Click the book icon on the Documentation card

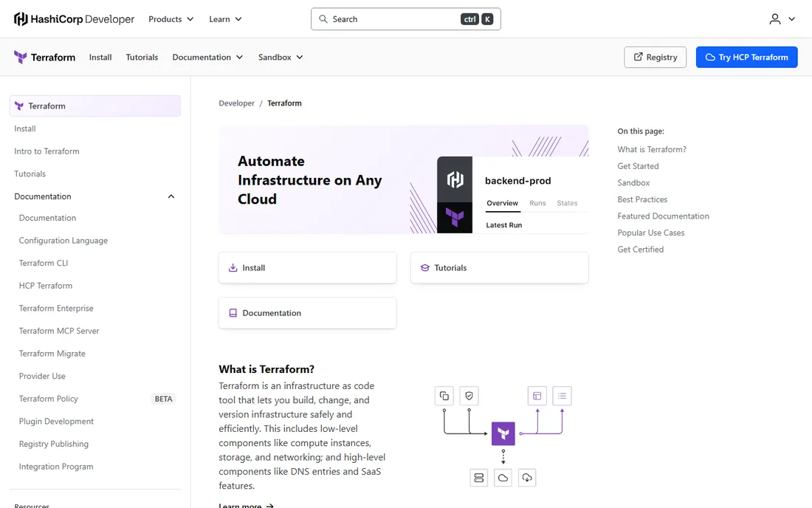point(233,313)
